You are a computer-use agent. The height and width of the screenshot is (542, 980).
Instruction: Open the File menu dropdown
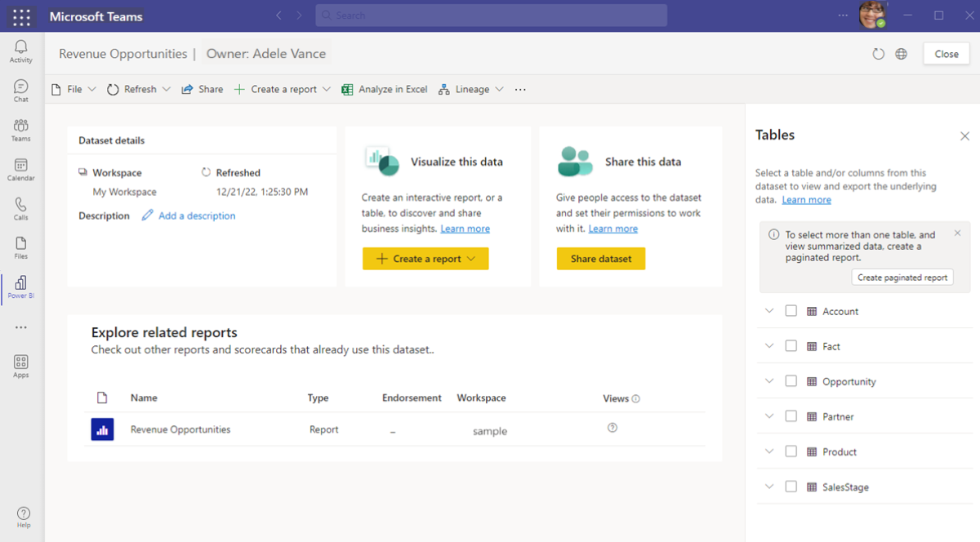tap(73, 90)
